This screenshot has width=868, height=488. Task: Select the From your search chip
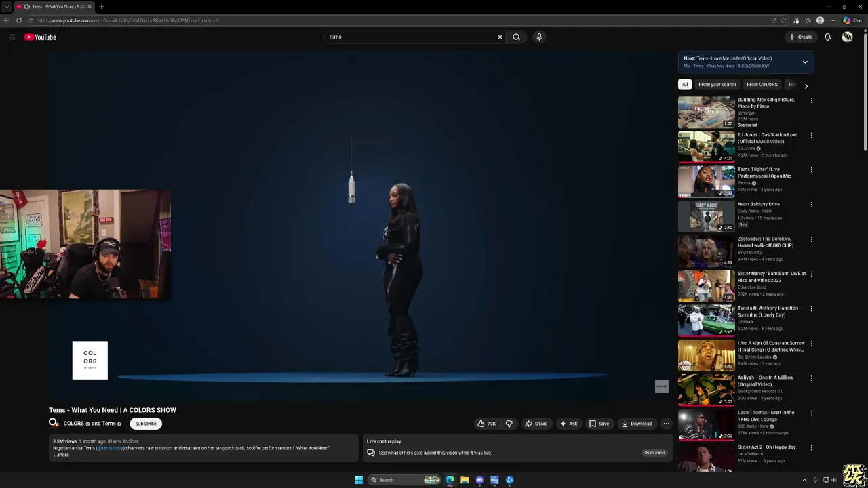coord(717,85)
